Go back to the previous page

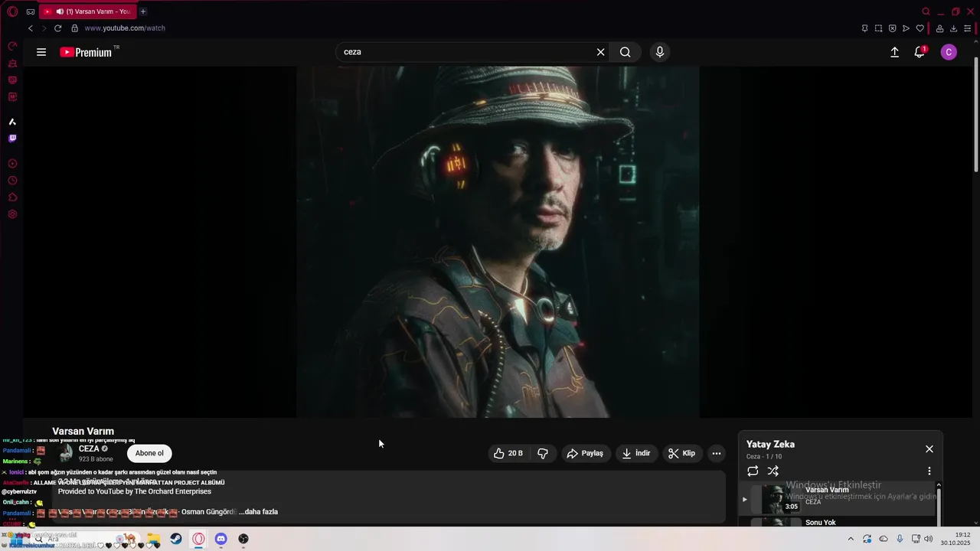[x=31, y=28]
